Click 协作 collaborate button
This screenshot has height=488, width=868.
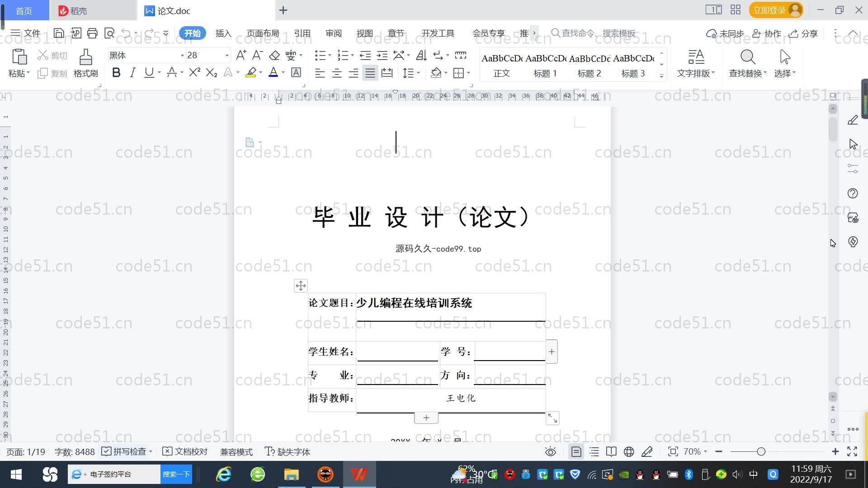coord(767,33)
